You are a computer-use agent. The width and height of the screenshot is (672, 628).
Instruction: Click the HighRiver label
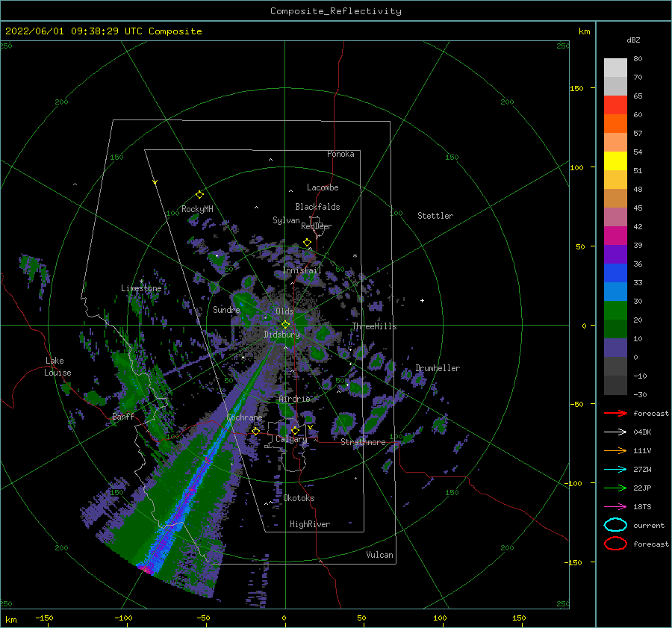pos(309,524)
